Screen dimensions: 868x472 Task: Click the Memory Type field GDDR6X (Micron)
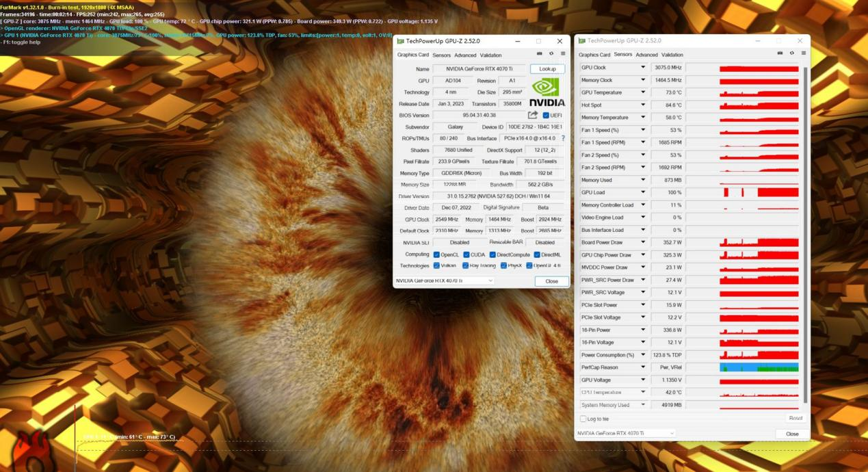[x=462, y=173]
